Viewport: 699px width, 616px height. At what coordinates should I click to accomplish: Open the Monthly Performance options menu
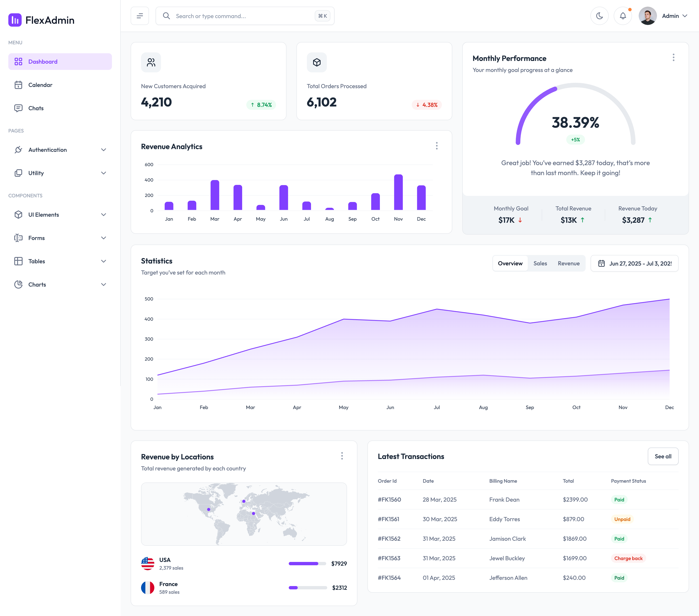[x=673, y=58]
